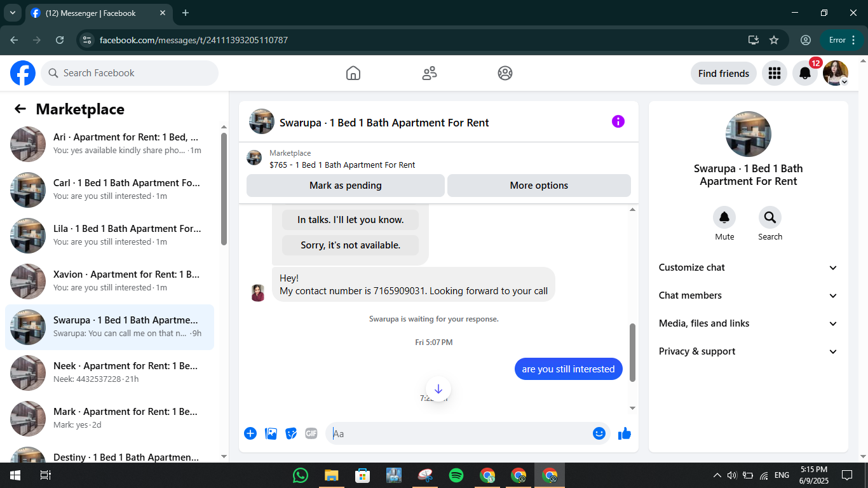868x488 pixels.
Task: Attach a file using the photo icon
Action: click(271, 433)
